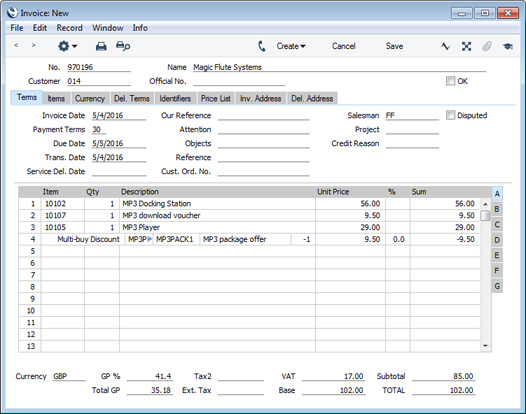Click the Invoice Date field
This screenshot has height=414, width=526.
(119, 116)
